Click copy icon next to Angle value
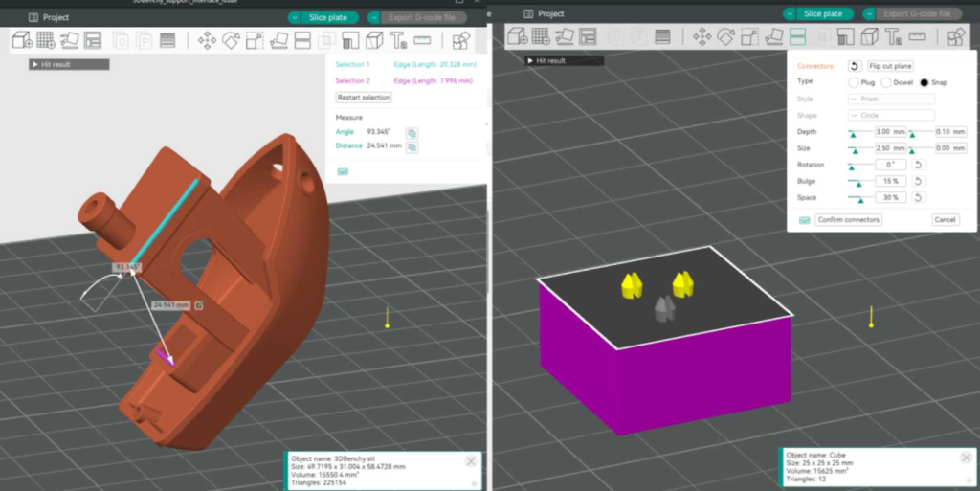The image size is (980, 491). click(412, 132)
